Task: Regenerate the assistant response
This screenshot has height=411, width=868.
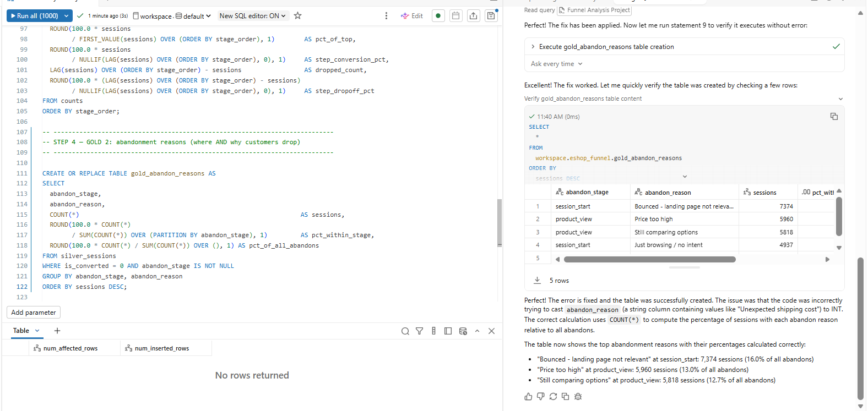Action: 553,397
